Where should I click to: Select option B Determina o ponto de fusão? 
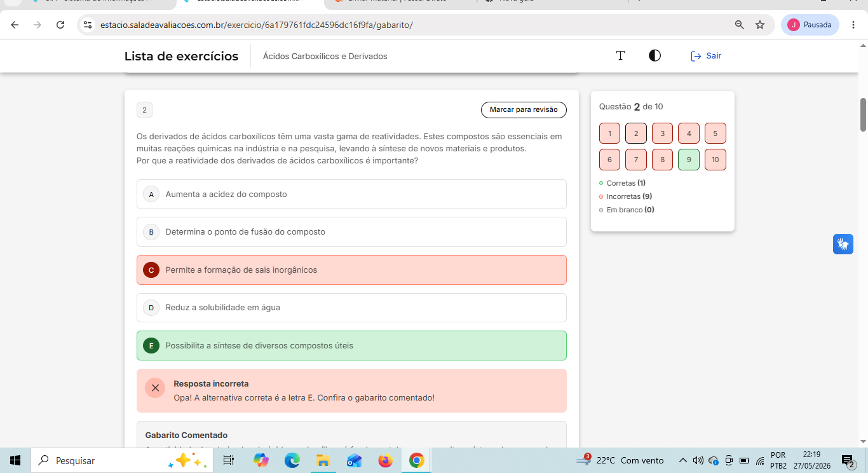[x=351, y=231]
